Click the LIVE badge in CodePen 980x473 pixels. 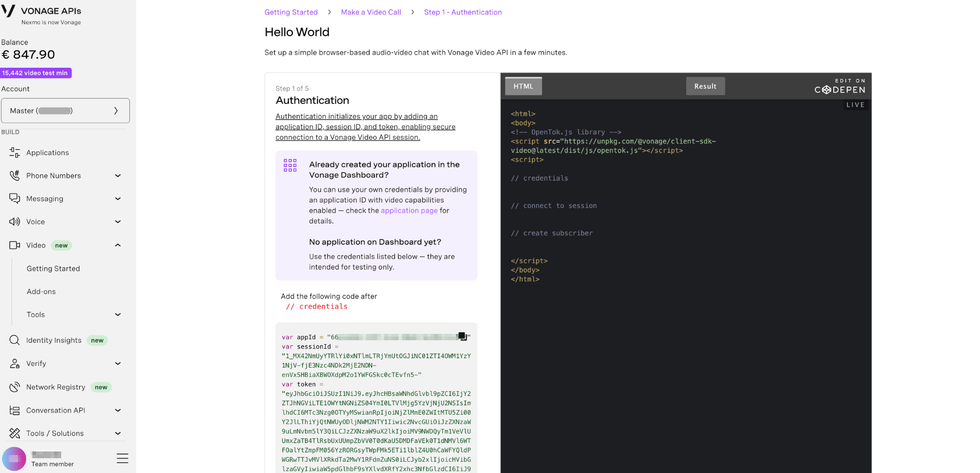pyautogui.click(x=855, y=105)
